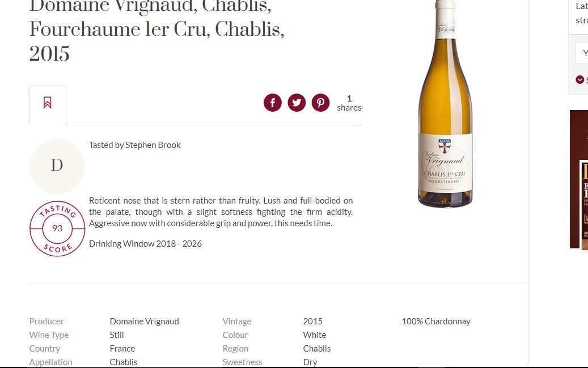Screen dimensions: 588x368
Task: Click the France country value
Action: [122, 349]
